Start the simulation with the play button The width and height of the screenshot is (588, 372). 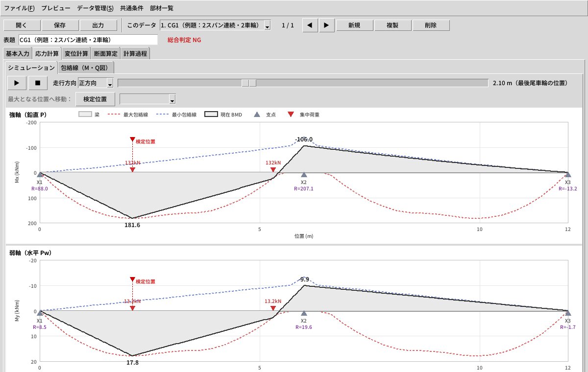17,83
